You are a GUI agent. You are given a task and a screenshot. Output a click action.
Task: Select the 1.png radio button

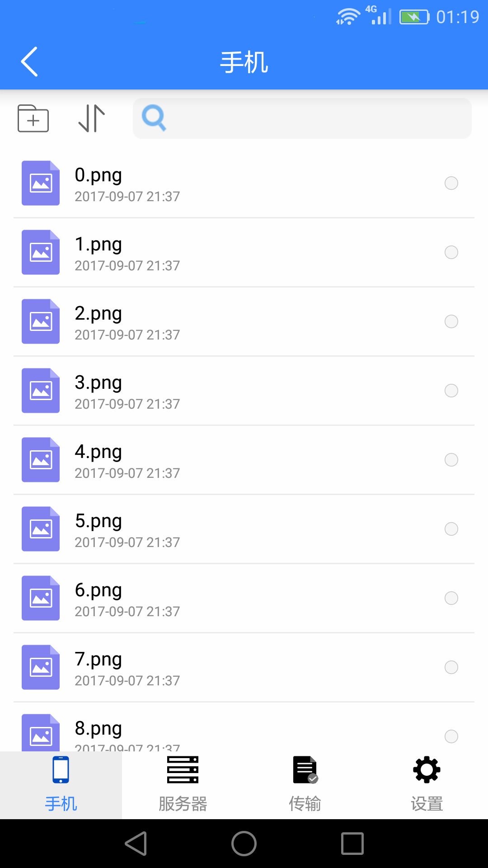[451, 252]
